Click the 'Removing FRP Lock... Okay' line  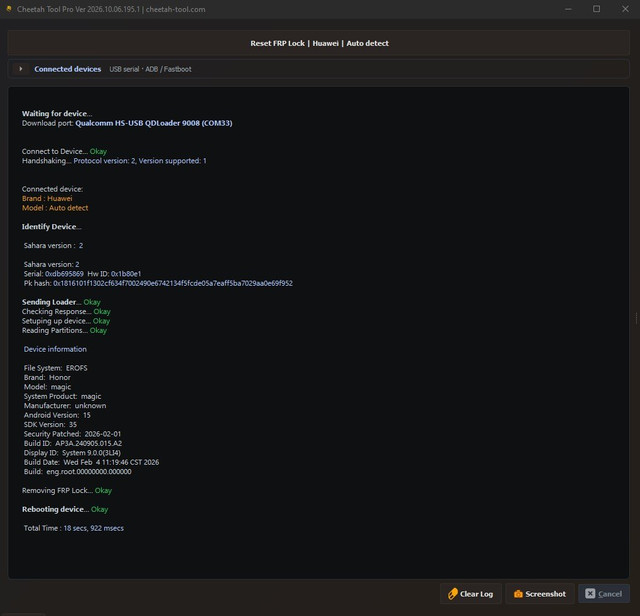67,490
